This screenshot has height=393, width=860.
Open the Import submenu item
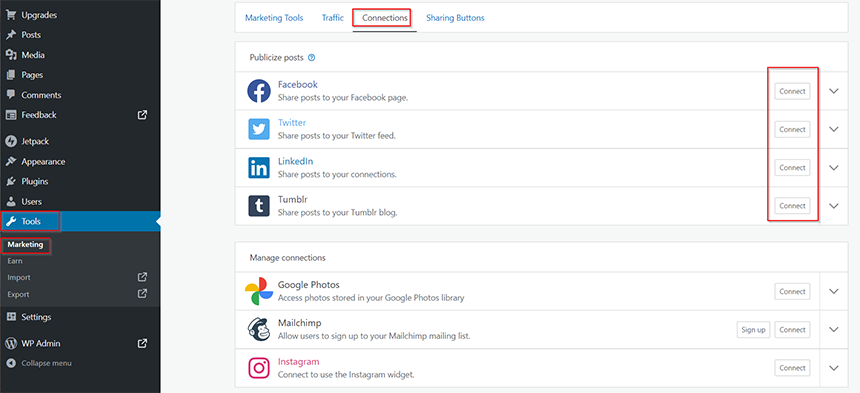pyautogui.click(x=19, y=277)
